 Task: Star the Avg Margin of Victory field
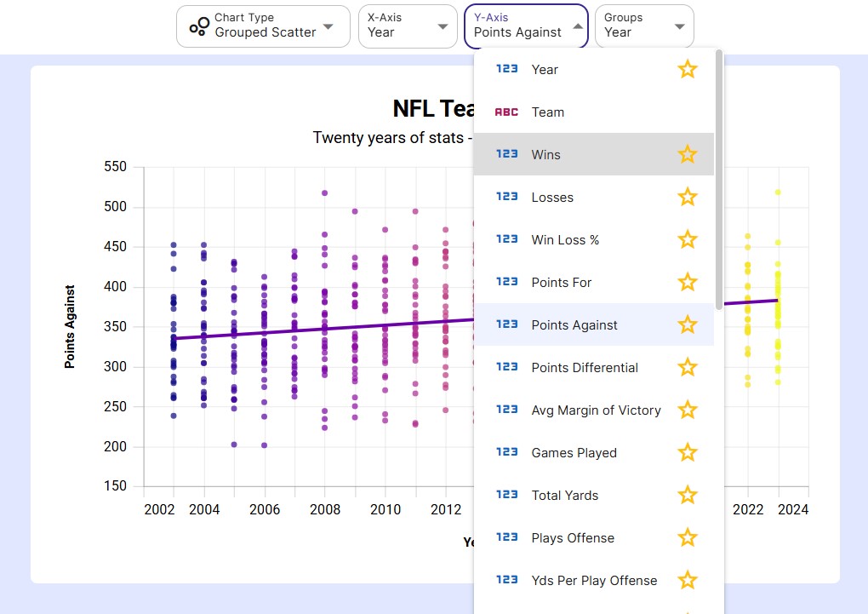(687, 410)
